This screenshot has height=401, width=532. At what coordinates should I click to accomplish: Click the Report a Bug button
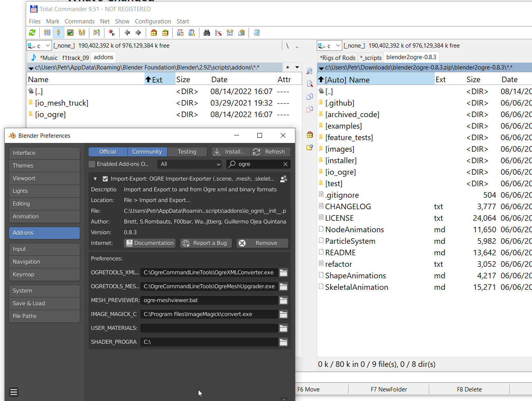206,243
